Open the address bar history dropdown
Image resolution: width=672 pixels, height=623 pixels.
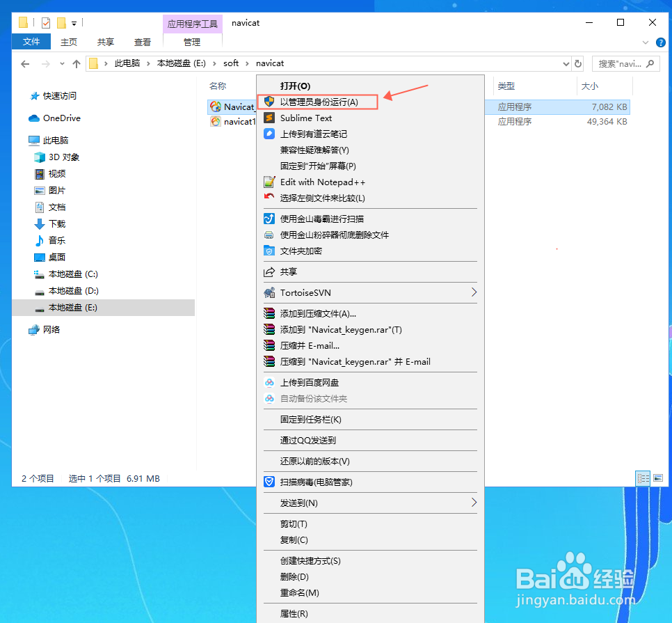[566, 64]
